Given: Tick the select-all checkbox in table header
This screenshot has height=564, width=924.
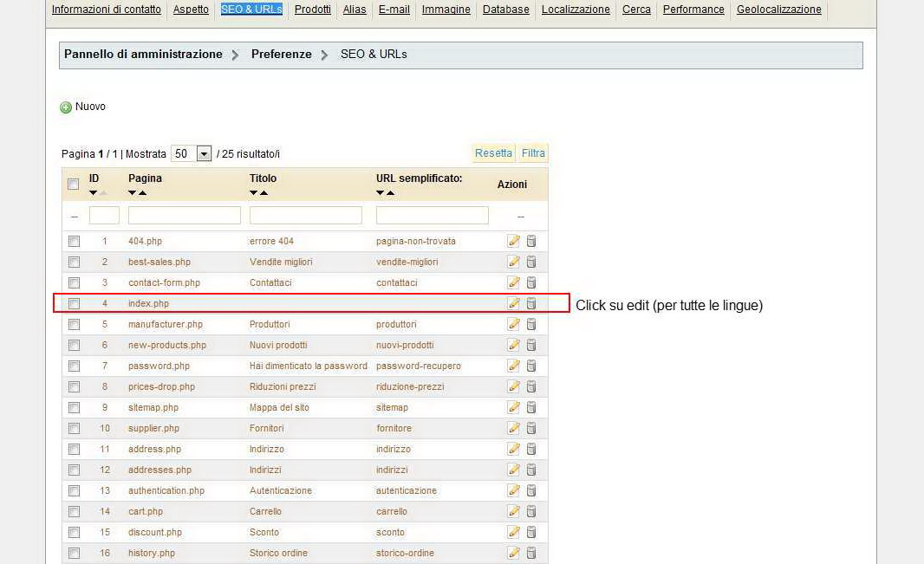Looking at the screenshot, I should tap(74, 185).
